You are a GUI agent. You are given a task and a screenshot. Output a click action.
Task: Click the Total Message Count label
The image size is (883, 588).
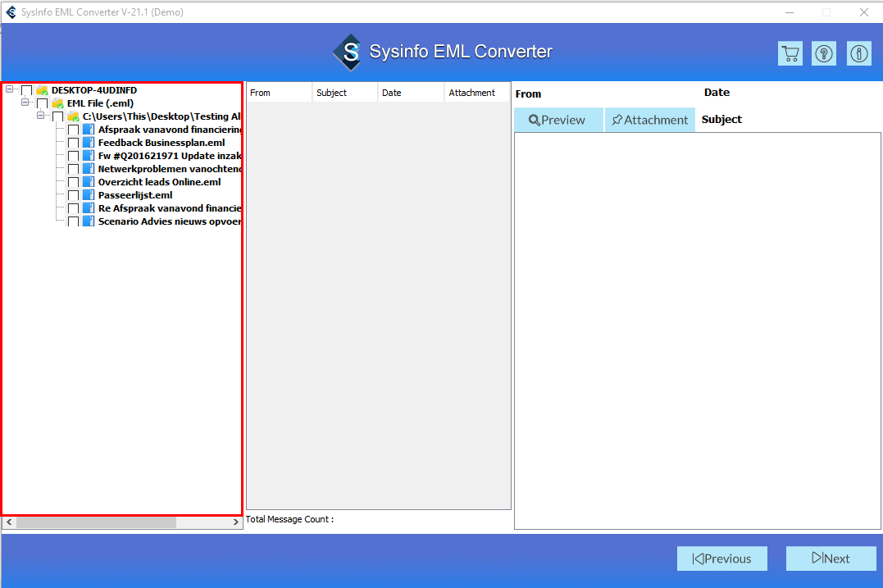point(289,519)
